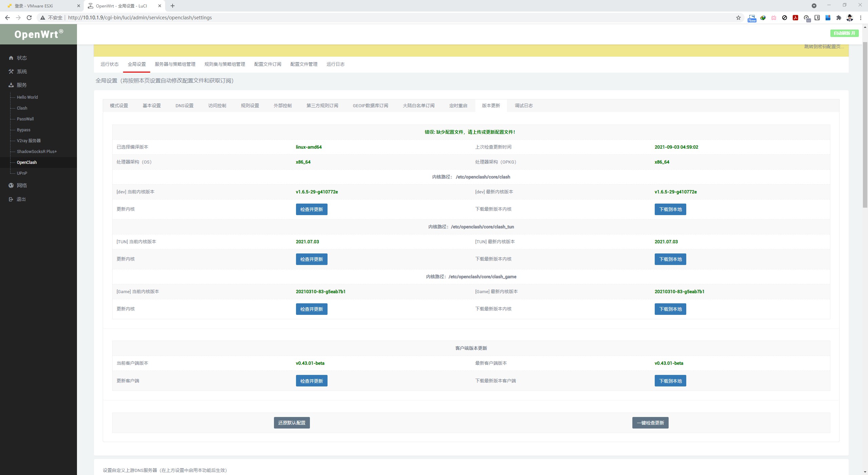Image resolution: width=868 pixels, height=475 pixels.
Task: Open the tab search dropdown arrow
Action: [x=814, y=6]
